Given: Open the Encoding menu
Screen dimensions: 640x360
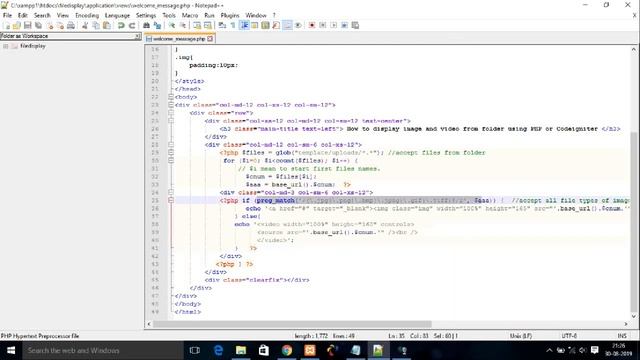Looking at the screenshot, I should coord(87,16).
